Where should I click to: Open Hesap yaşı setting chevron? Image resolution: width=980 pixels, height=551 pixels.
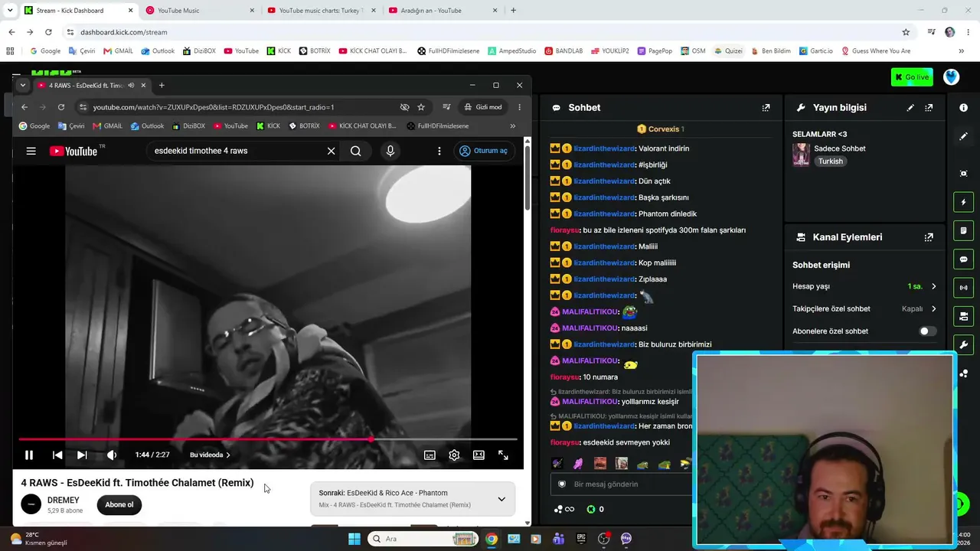(933, 286)
